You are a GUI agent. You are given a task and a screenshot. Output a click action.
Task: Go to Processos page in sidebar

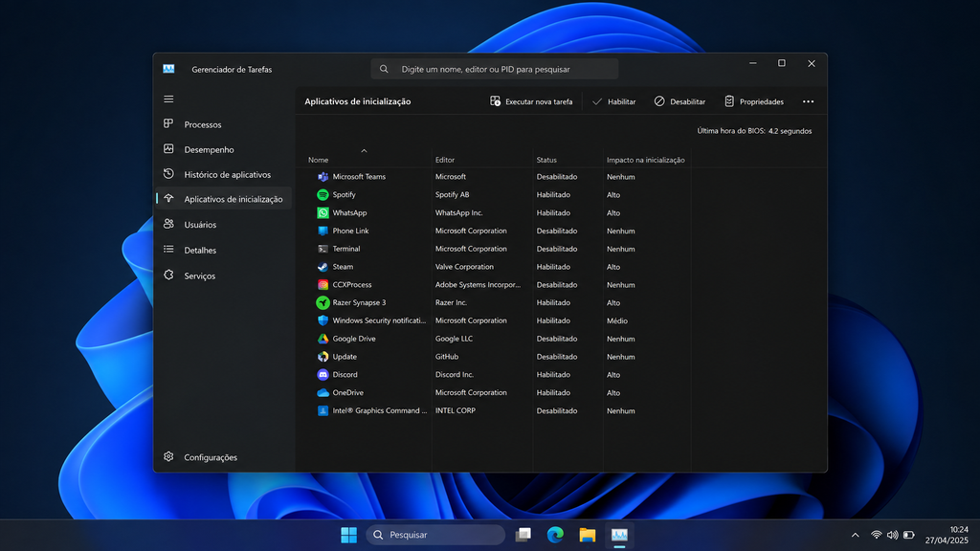click(224, 124)
